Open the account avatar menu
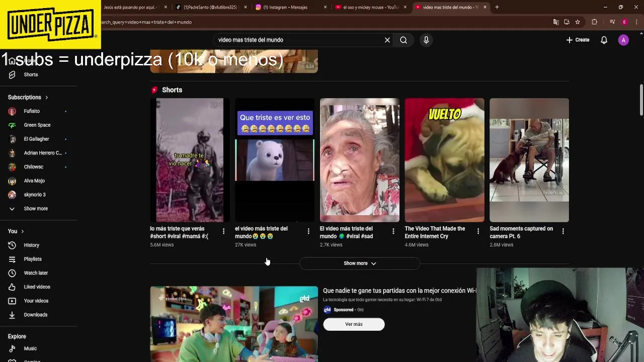 pyautogui.click(x=623, y=40)
